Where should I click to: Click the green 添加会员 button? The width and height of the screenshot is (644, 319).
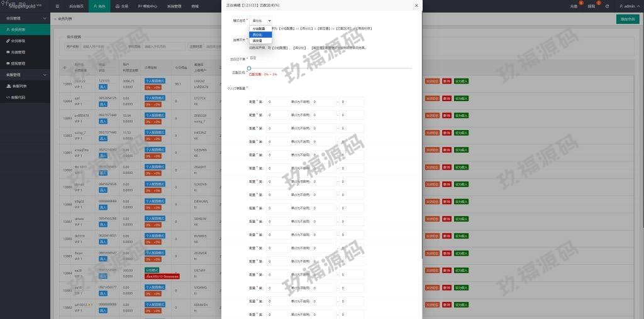tap(628, 19)
